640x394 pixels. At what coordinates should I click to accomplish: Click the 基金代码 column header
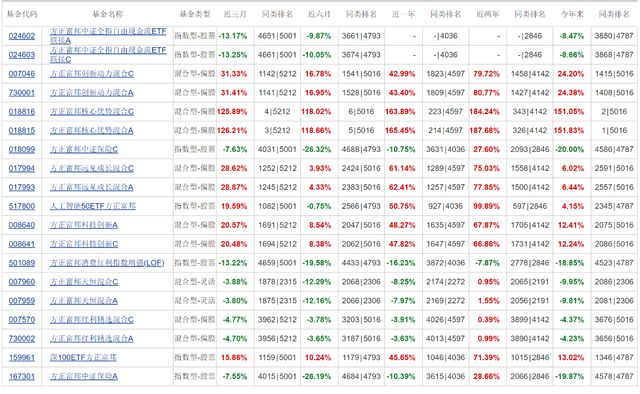pyautogui.click(x=22, y=14)
